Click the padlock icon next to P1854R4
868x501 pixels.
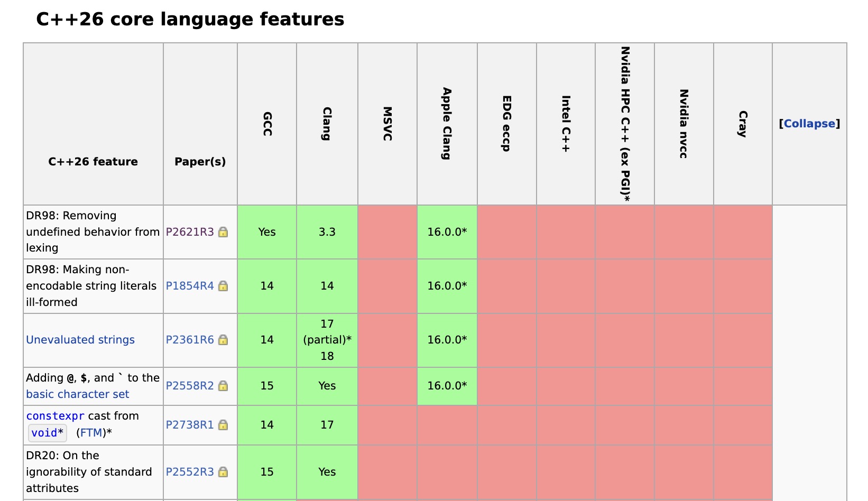pos(223,286)
